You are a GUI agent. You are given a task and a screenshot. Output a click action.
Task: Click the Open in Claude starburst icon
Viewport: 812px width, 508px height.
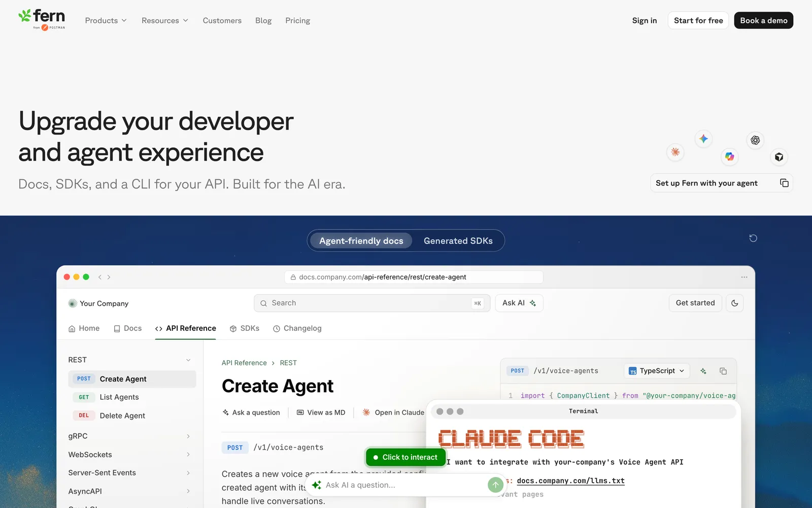click(366, 412)
